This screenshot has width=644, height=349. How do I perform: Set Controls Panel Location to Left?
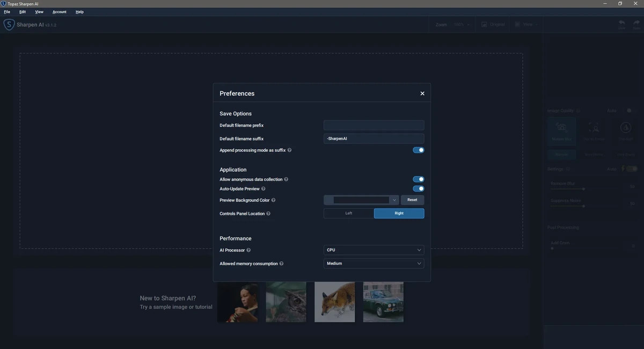[x=349, y=213]
